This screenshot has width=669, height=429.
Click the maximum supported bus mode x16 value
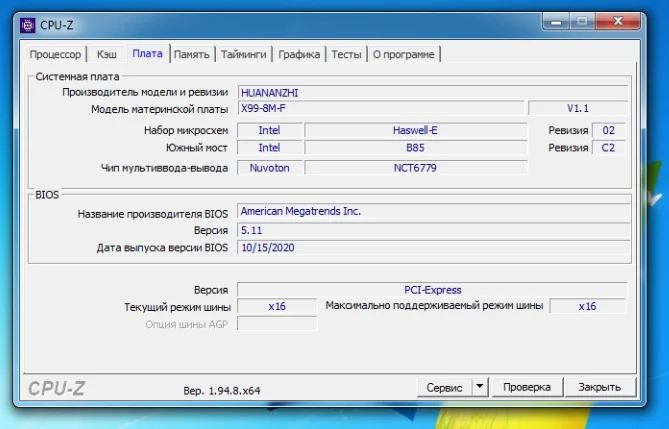click(x=588, y=306)
